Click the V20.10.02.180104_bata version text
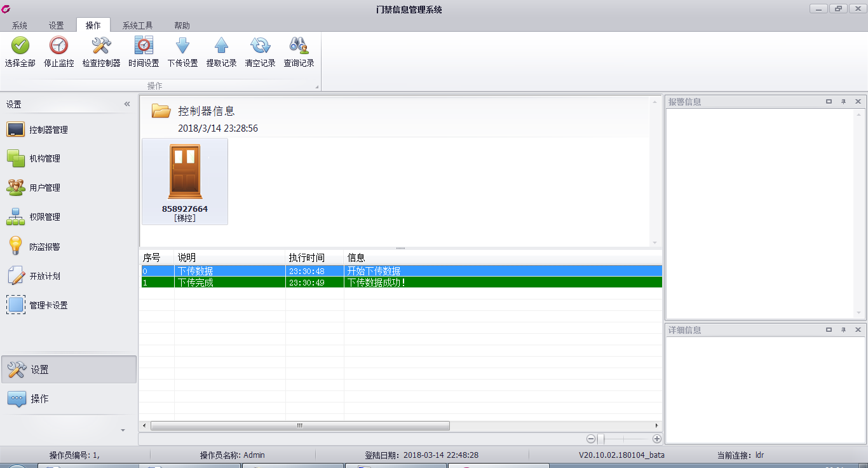 click(621, 455)
